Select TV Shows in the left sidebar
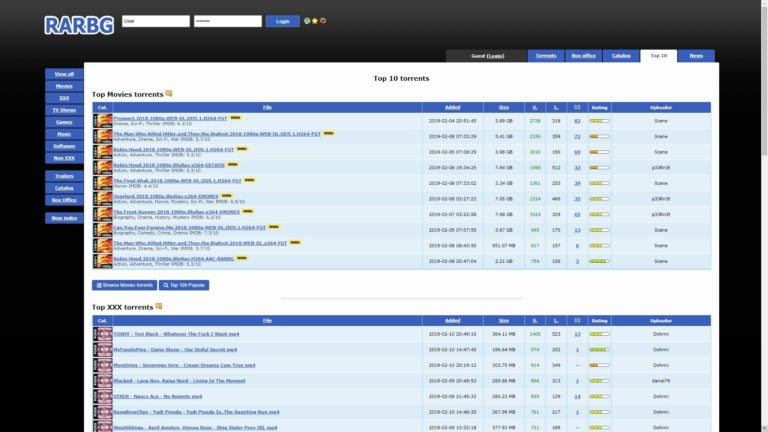This screenshot has width=768, height=432. (64, 109)
